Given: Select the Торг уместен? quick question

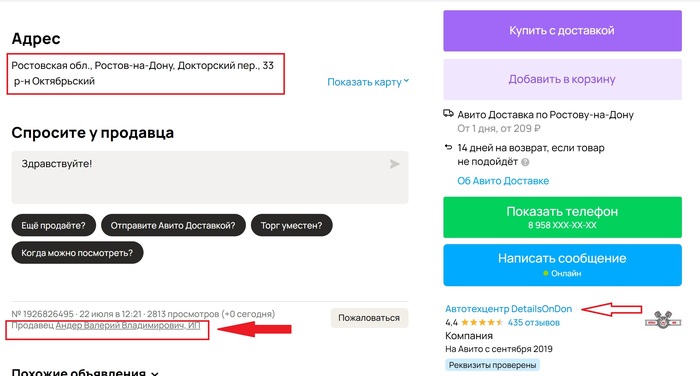Looking at the screenshot, I should [x=292, y=226].
